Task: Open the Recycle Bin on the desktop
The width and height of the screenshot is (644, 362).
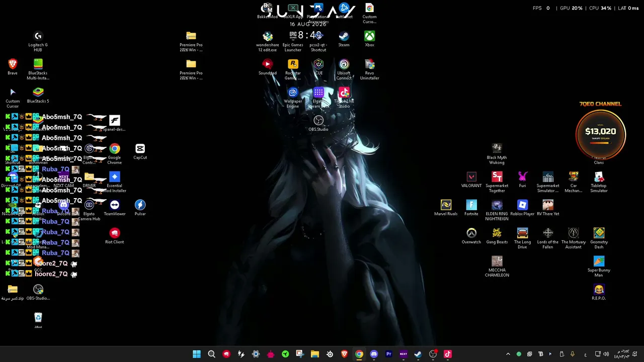Action: [x=38, y=320]
